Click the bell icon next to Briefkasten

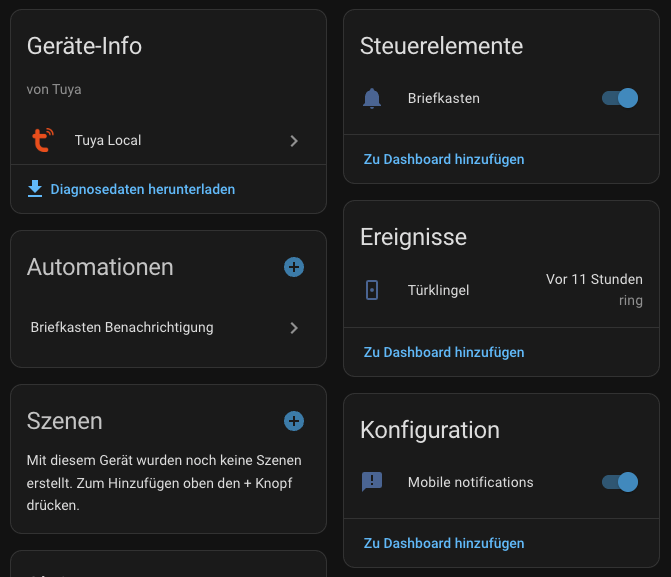[372, 98]
